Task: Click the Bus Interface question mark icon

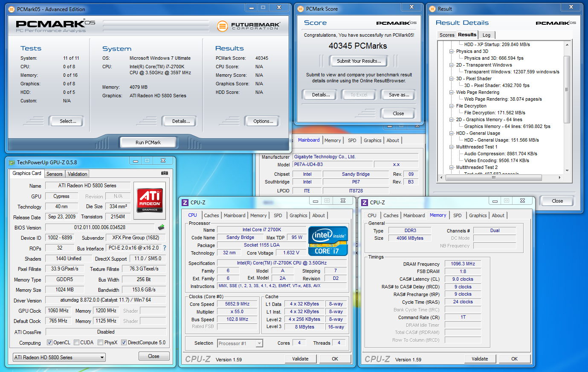Action: [165, 248]
